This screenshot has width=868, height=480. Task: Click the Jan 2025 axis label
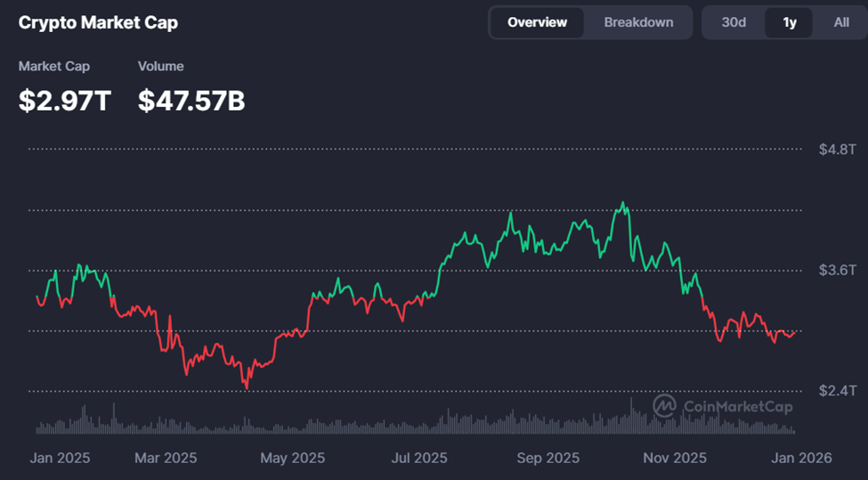60,458
